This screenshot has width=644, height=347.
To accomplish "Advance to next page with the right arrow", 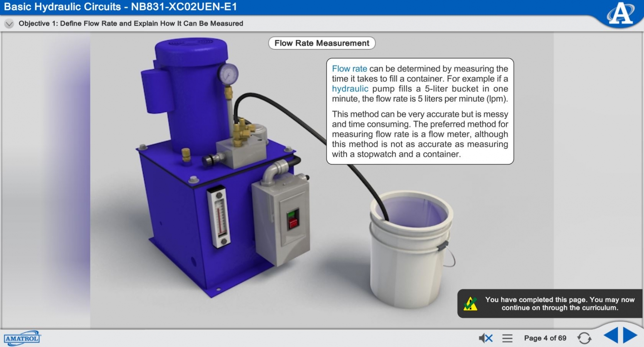I will pyautogui.click(x=630, y=335).
